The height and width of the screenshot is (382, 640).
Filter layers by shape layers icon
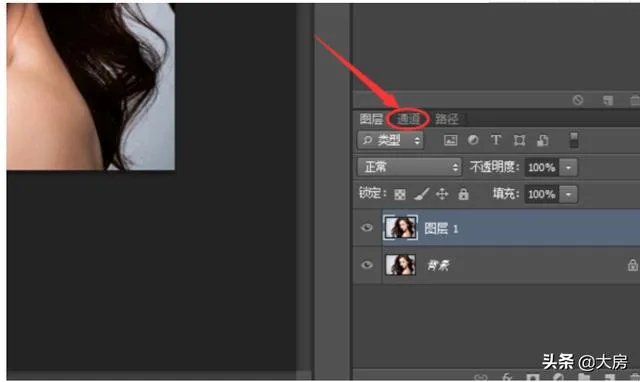click(519, 140)
